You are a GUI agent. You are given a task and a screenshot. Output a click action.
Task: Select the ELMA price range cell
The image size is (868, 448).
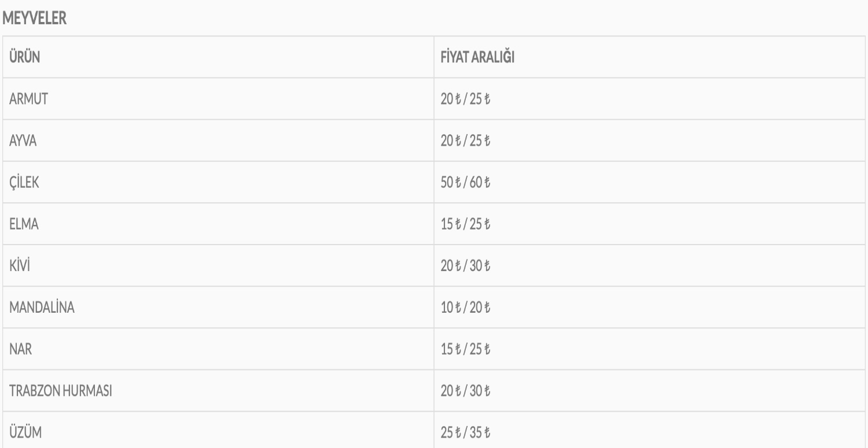click(465, 224)
